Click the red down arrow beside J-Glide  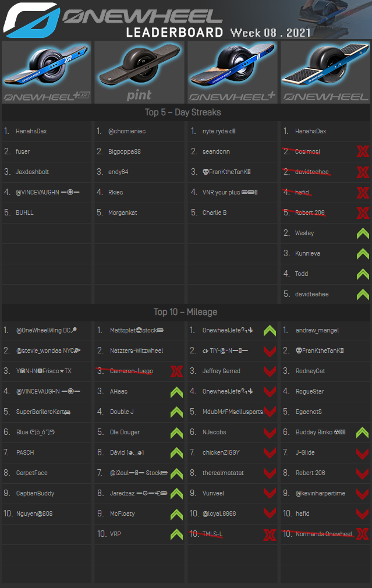pos(362,453)
